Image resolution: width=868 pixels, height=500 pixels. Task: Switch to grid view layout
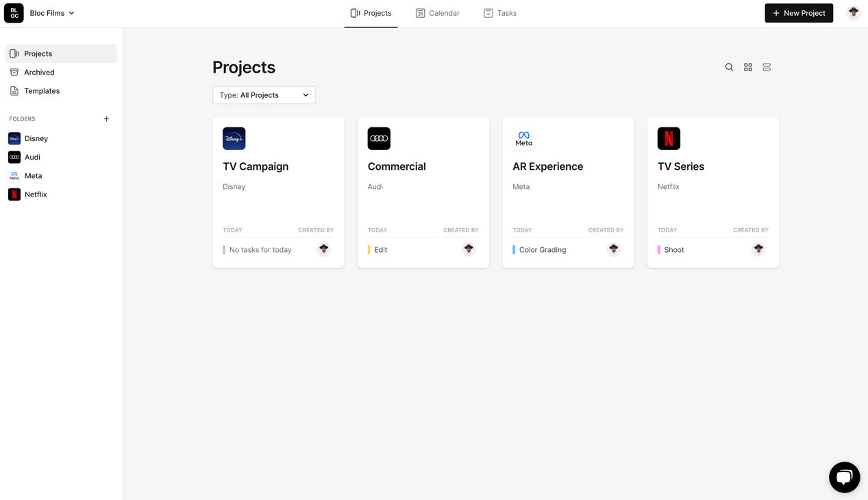tap(748, 67)
